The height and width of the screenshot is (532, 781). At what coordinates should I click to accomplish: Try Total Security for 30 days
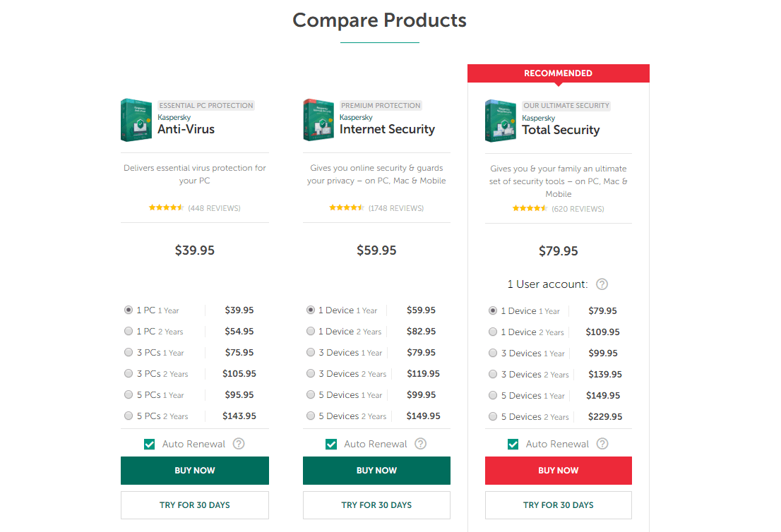click(559, 505)
